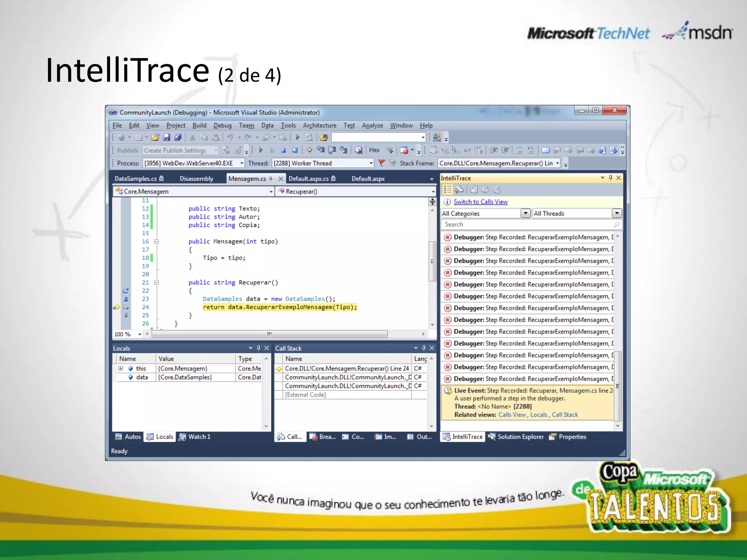747x560 pixels.
Task: Open the editor tab list dropdown arrow
Action: click(432, 179)
